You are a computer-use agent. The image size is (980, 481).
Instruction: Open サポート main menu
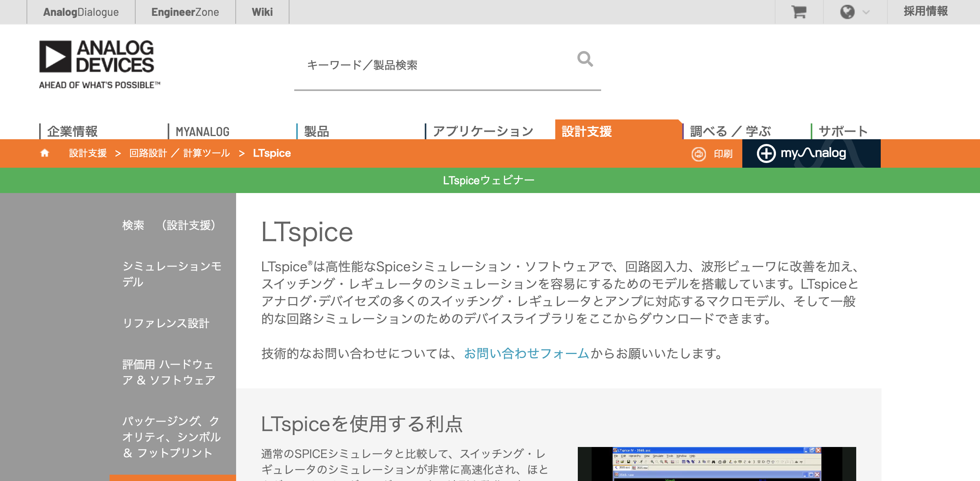pyautogui.click(x=843, y=131)
